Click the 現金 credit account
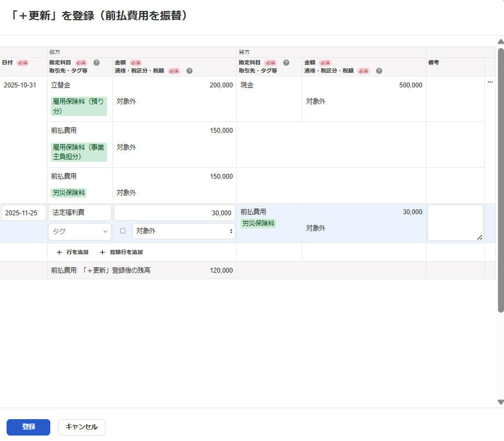 click(x=247, y=85)
